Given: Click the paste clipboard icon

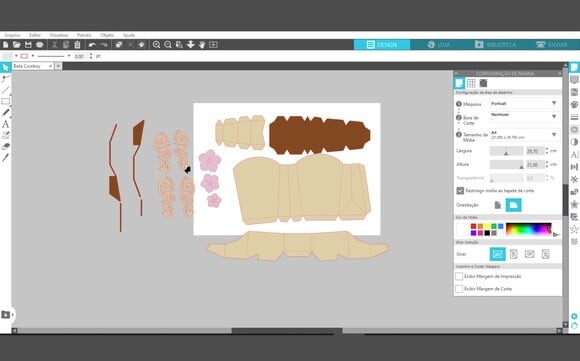Looking at the screenshot, I should (77, 45).
